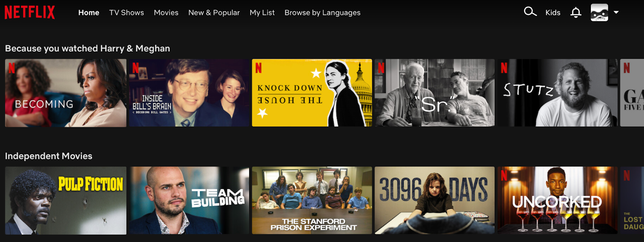Screen dimensions: 644x242
Task: Click the Netflix logo
Action: pyautogui.click(x=30, y=12)
